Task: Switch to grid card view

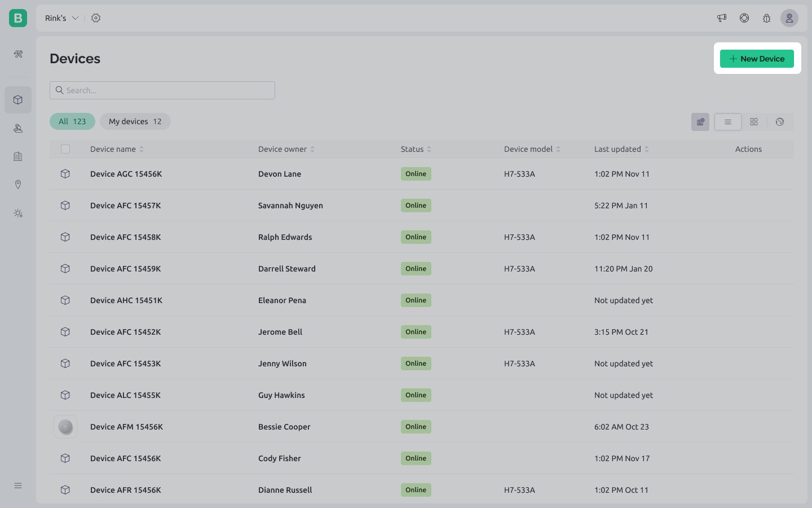Action: [x=754, y=122]
